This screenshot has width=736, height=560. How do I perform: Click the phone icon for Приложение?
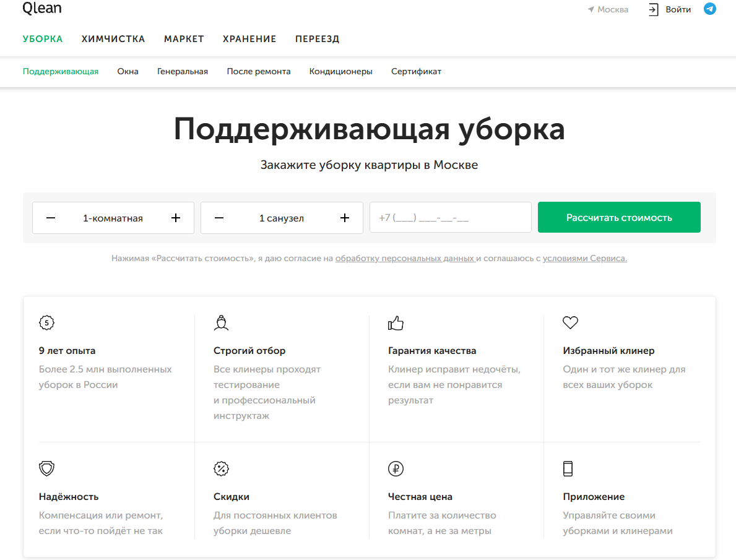click(x=568, y=468)
